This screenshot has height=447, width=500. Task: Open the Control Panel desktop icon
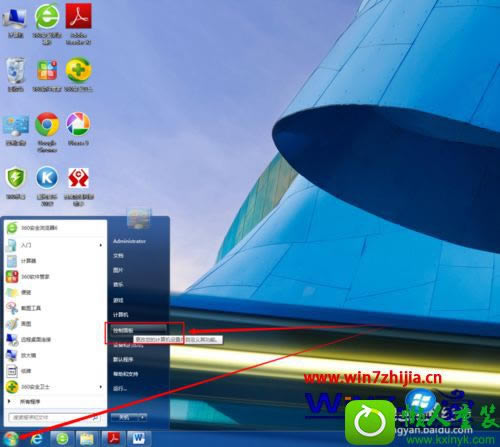pyautogui.click(x=15, y=131)
